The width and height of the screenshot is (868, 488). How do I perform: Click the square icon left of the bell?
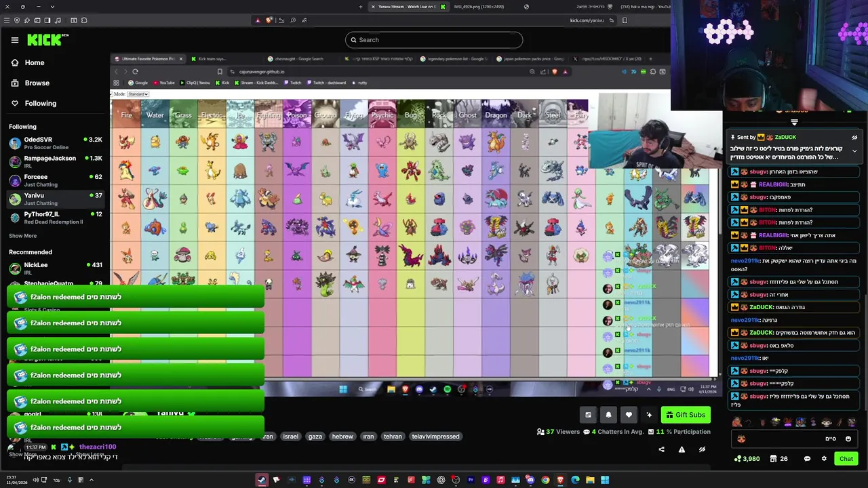pyautogui.click(x=588, y=415)
